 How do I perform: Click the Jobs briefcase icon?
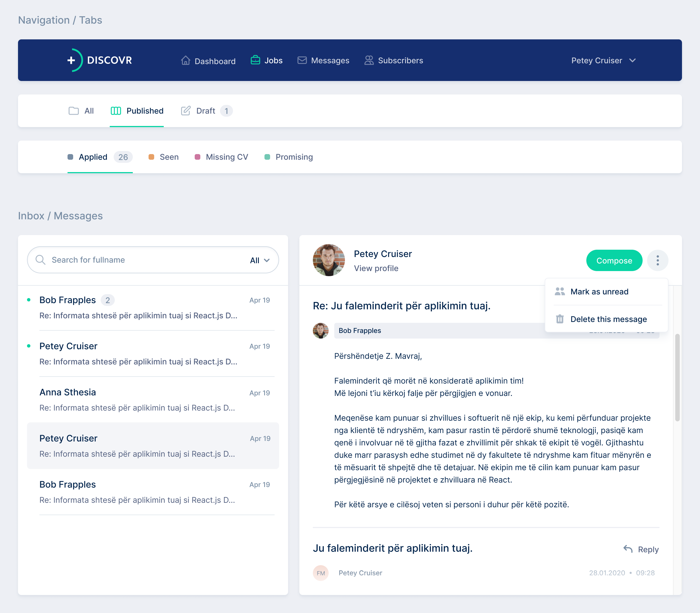[x=255, y=60]
